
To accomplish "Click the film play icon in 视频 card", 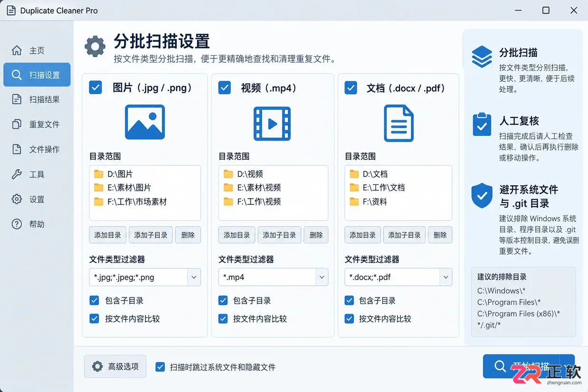I will pyautogui.click(x=272, y=124).
